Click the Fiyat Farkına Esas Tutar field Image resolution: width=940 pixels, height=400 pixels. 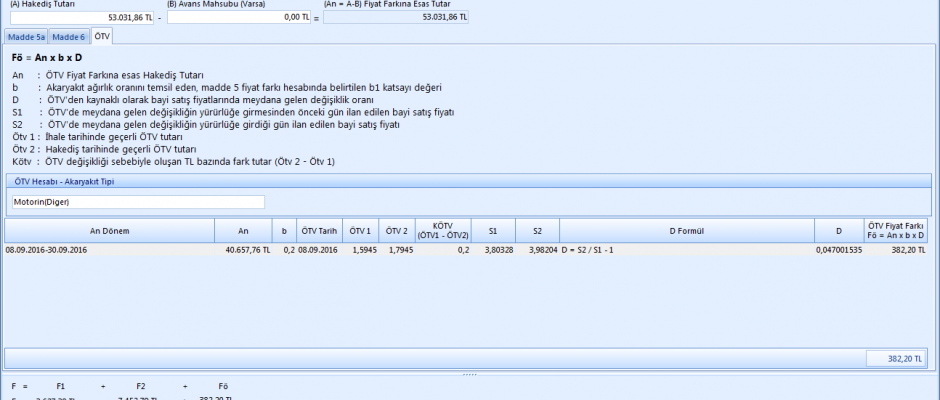coord(387,17)
